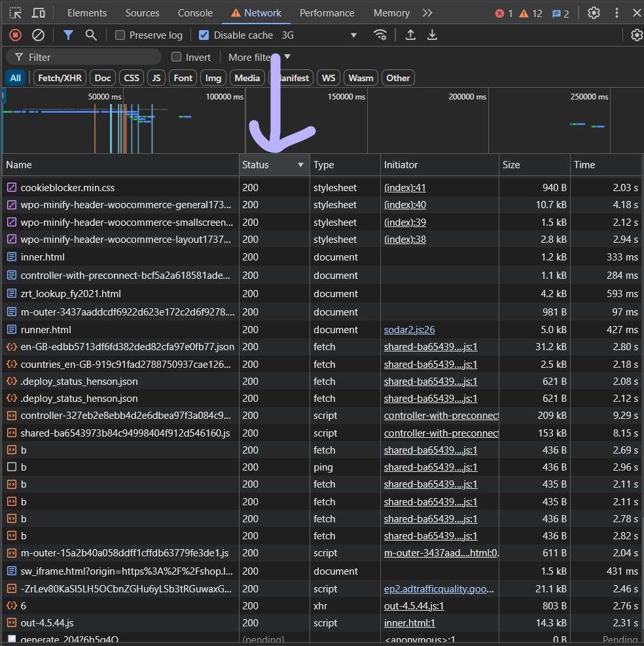Uncheck the Disable cache checkbox

click(204, 35)
